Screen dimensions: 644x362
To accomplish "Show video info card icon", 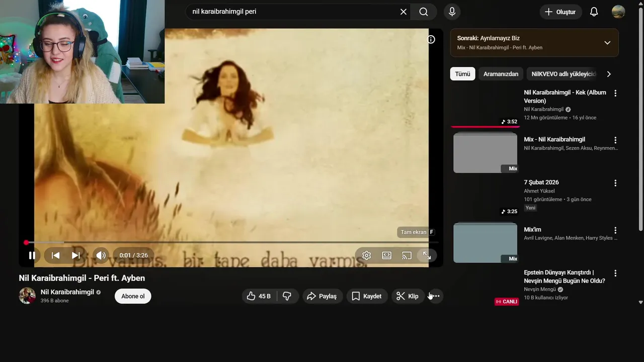I will pos(431,39).
